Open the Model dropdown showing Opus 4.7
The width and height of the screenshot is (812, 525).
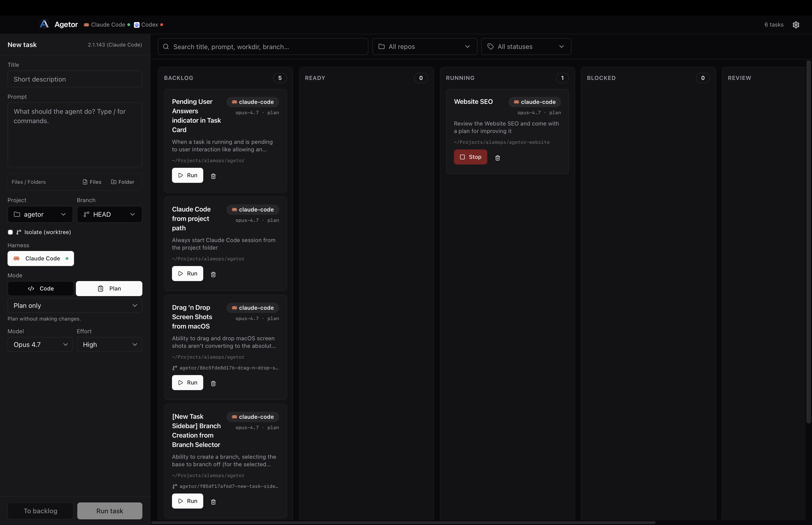point(40,345)
